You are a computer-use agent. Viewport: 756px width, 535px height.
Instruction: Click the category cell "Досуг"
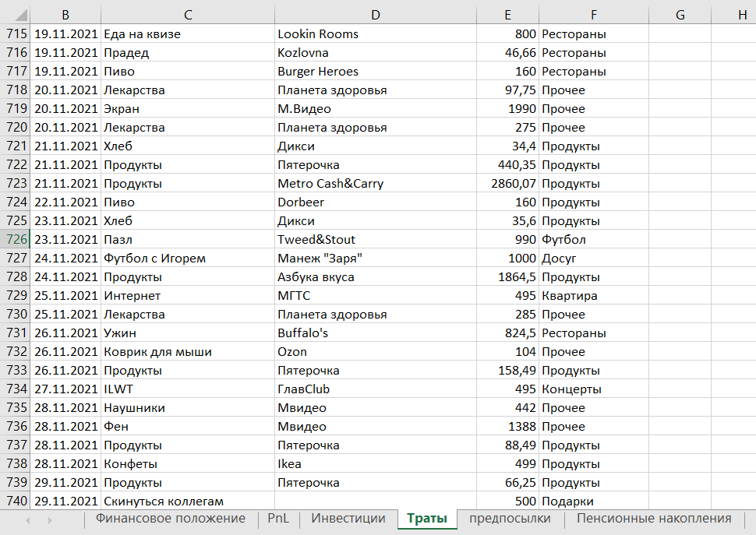594,258
